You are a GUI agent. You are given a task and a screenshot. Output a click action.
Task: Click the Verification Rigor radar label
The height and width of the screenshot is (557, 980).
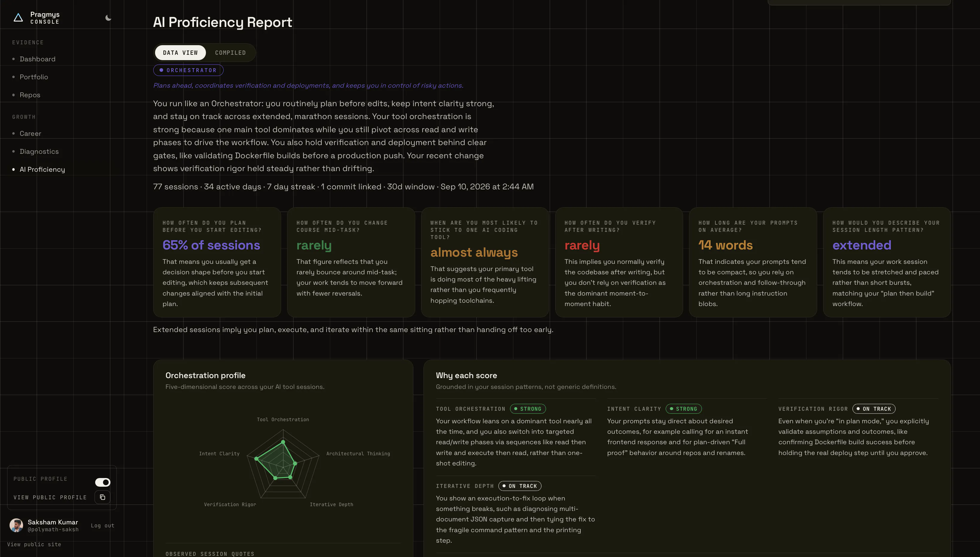[230, 505]
